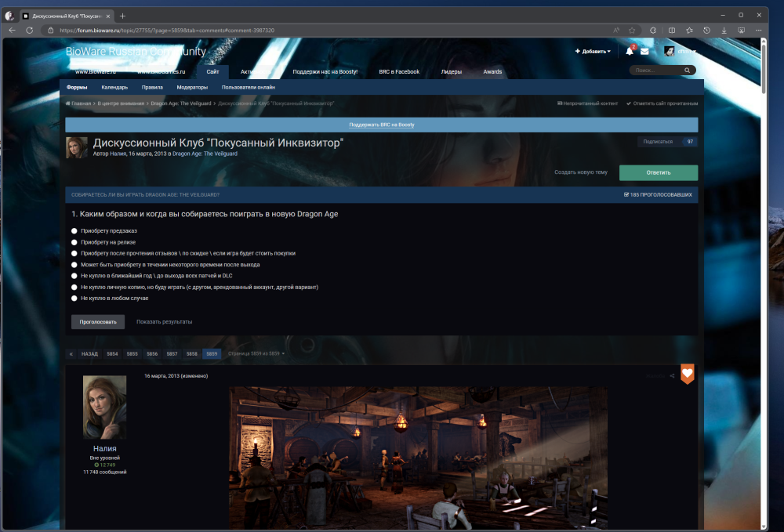Click Налия's avatar thumbnail in the post

point(104,407)
